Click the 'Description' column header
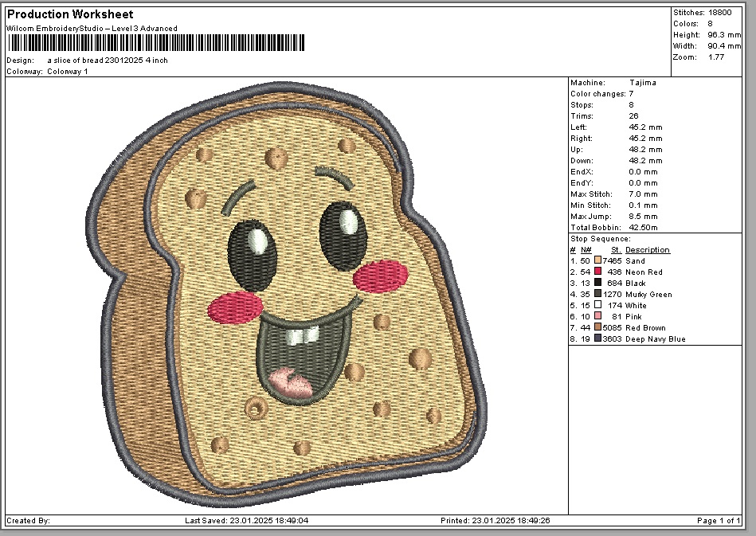Screen dimensions: 756x536 click(648, 250)
